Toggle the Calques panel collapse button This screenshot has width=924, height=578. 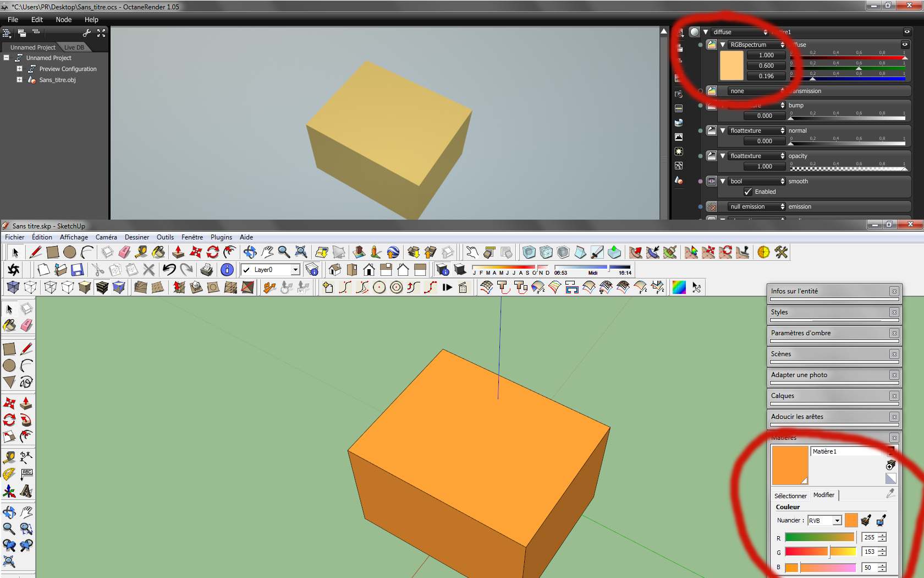(894, 396)
